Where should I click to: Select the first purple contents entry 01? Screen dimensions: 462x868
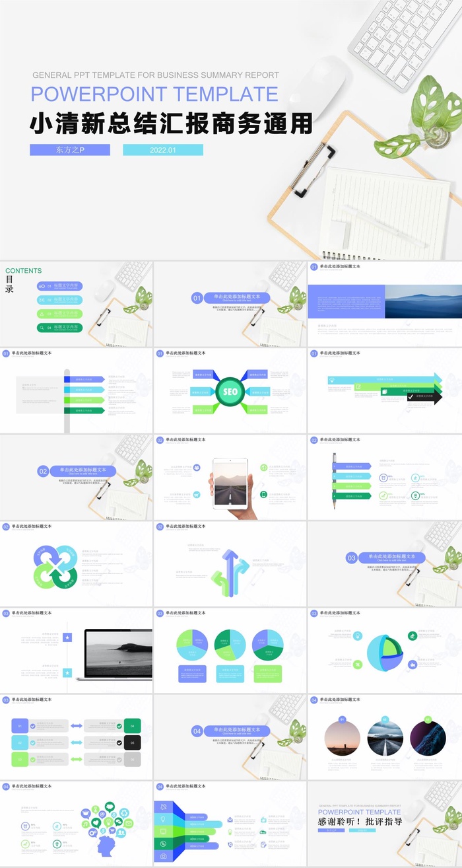click(59, 286)
